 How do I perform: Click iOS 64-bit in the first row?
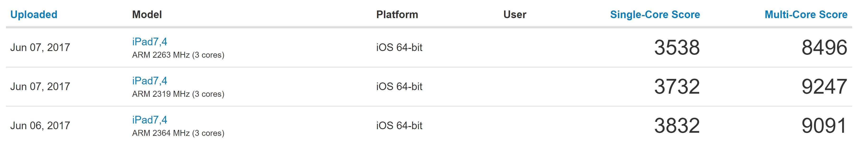pos(399,47)
